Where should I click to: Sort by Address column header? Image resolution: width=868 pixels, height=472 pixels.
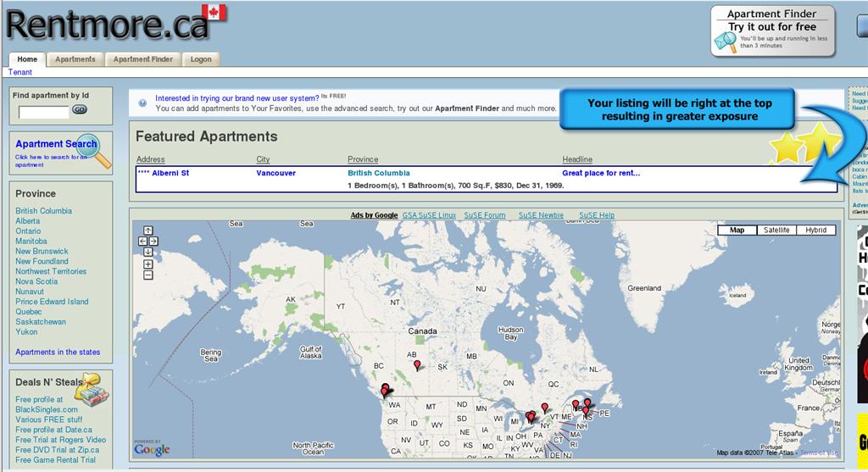coord(151,159)
